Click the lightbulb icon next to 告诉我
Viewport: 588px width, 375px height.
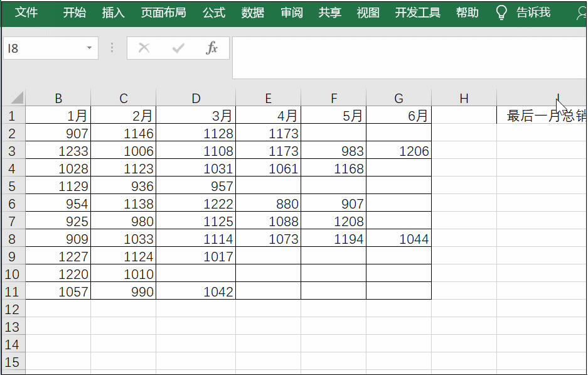click(x=501, y=12)
